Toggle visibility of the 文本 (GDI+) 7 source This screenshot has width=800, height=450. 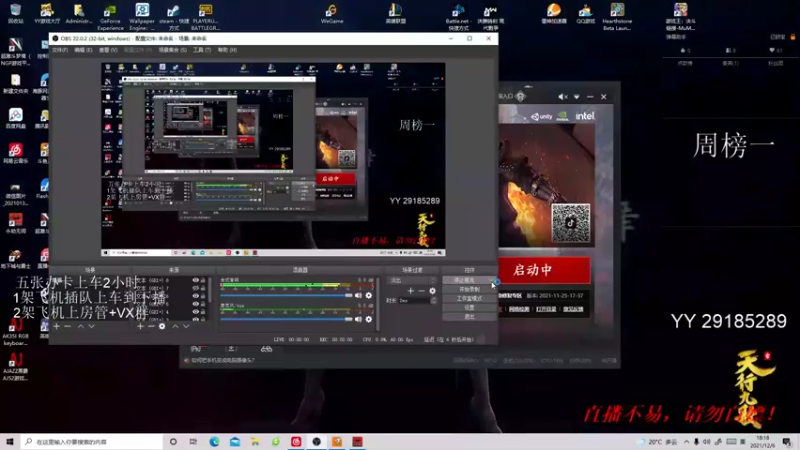click(x=195, y=288)
